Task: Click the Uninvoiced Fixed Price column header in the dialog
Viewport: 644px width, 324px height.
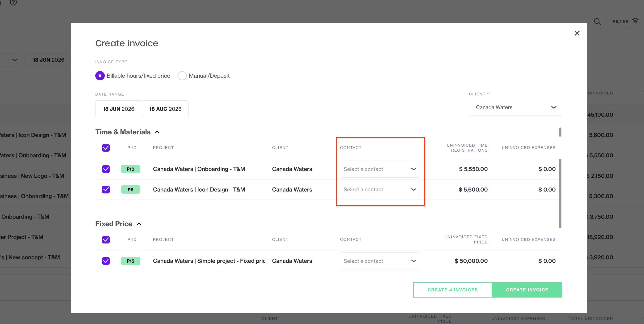Action: [x=466, y=239]
